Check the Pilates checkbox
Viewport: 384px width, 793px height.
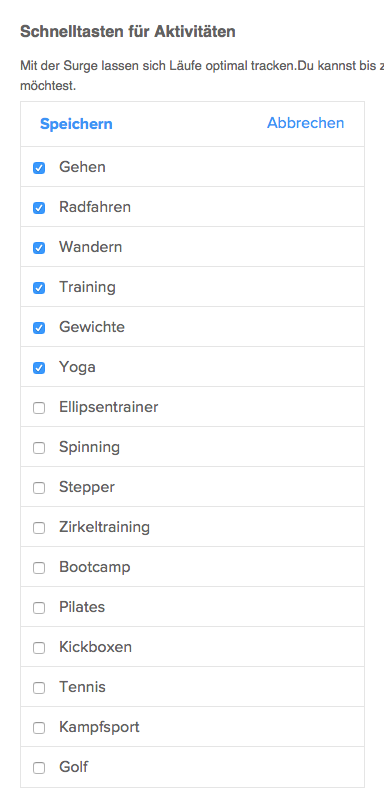click(x=39, y=608)
